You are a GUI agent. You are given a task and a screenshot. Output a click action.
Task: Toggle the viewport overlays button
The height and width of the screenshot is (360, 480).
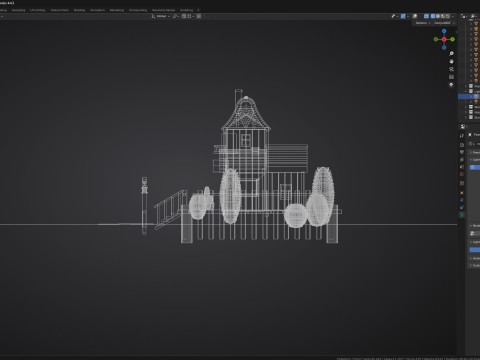coord(415,16)
